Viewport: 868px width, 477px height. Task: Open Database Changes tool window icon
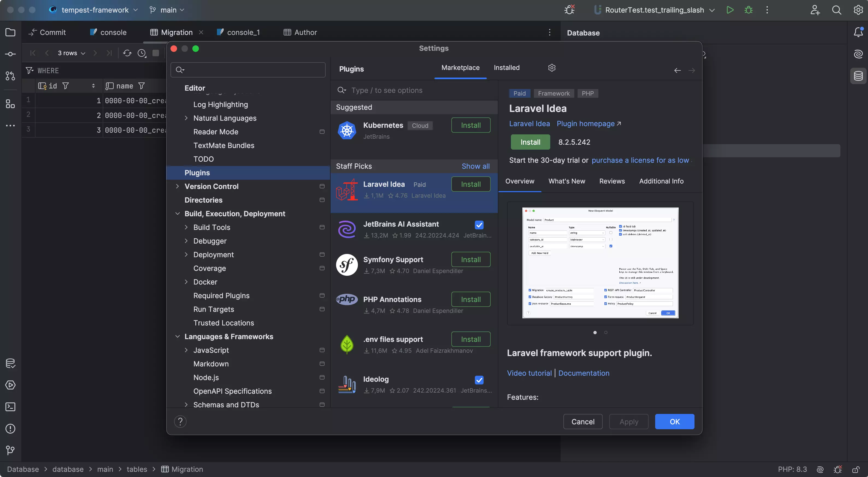point(10,364)
